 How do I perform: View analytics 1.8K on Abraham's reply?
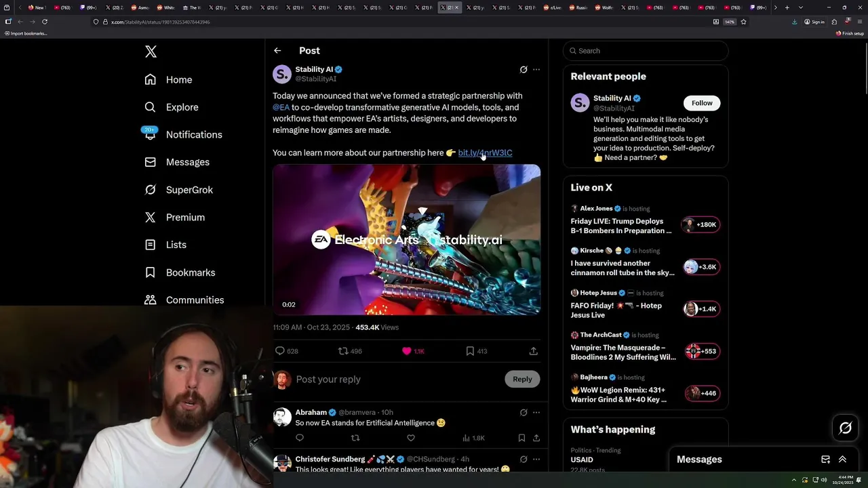[x=473, y=438]
